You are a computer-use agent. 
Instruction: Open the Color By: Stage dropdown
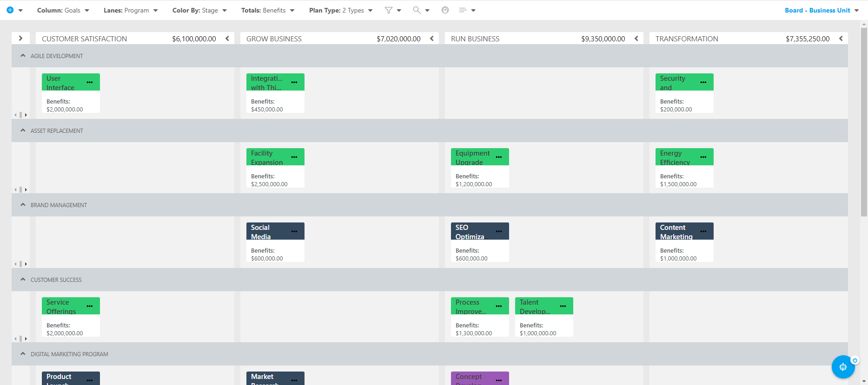(x=199, y=10)
